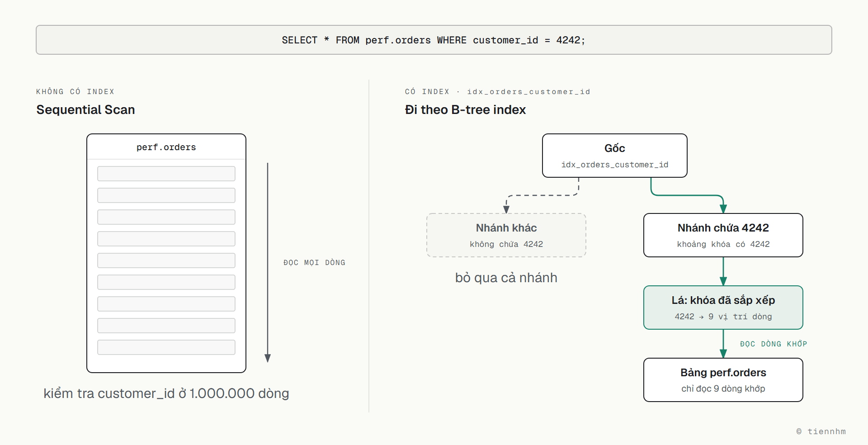Viewport: 868px width, 445px height.
Task: Click 'idx_orders_customer_id' text inside Gốc node
Action: point(615,165)
